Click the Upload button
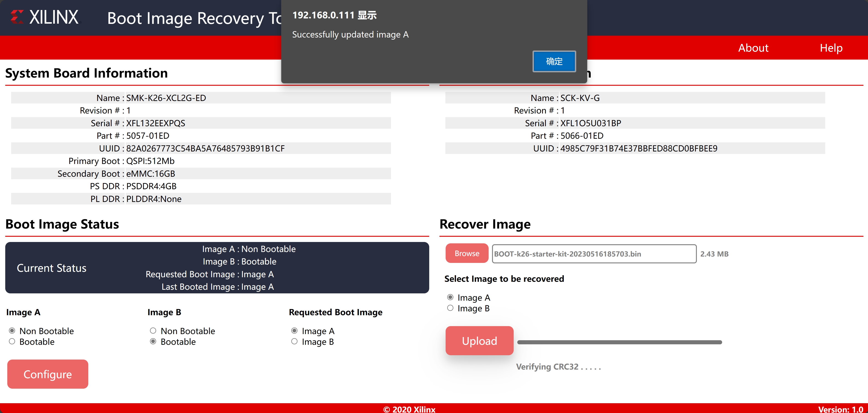Image resolution: width=868 pixels, height=413 pixels. tap(479, 341)
